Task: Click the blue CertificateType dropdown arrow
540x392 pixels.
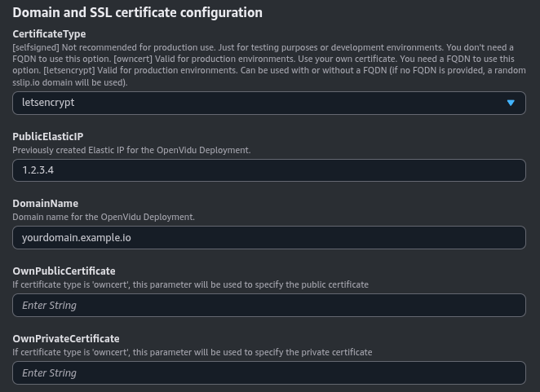Action: click(511, 103)
